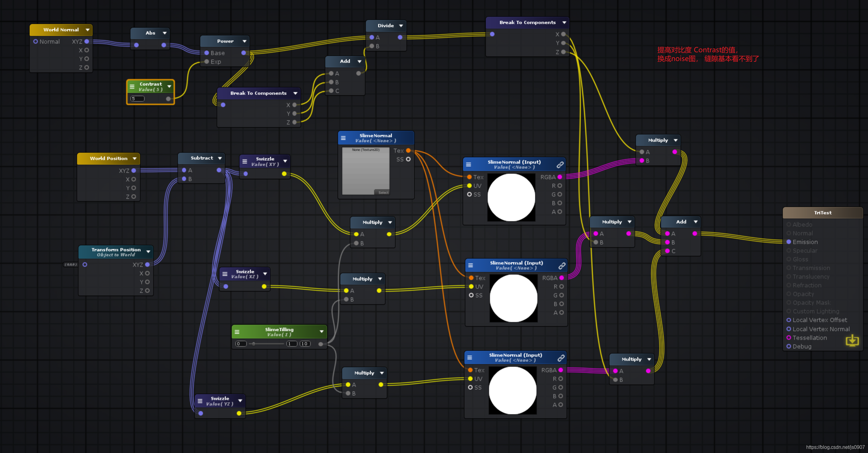Image resolution: width=868 pixels, height=453 pixels.
Task: Open the Swizzle XZ node hamburger menu
Action: (225, 274)
